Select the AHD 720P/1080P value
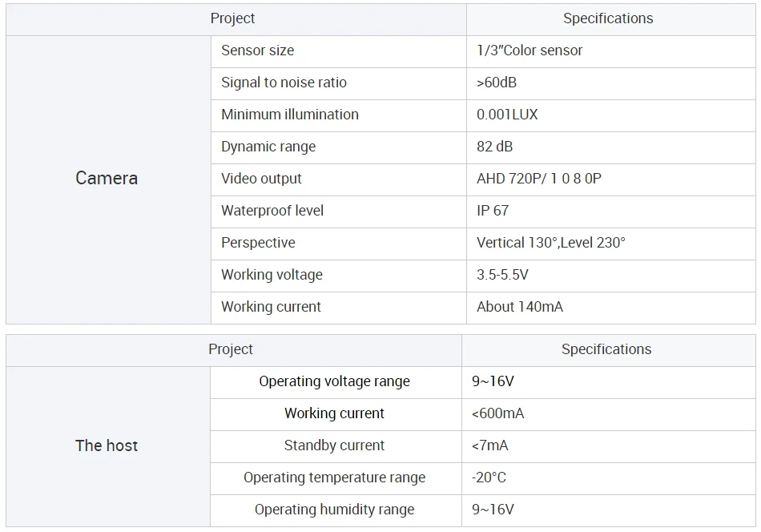 tap(539, 179)
